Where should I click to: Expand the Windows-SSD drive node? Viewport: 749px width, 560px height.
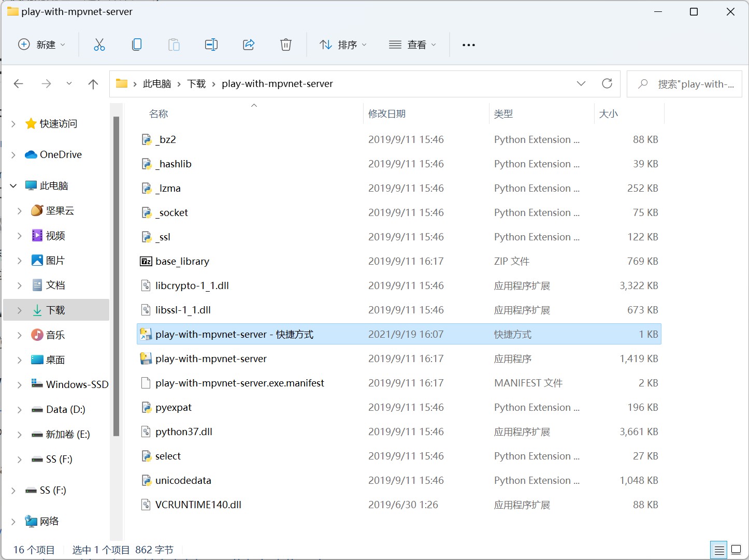pos(20,385)
